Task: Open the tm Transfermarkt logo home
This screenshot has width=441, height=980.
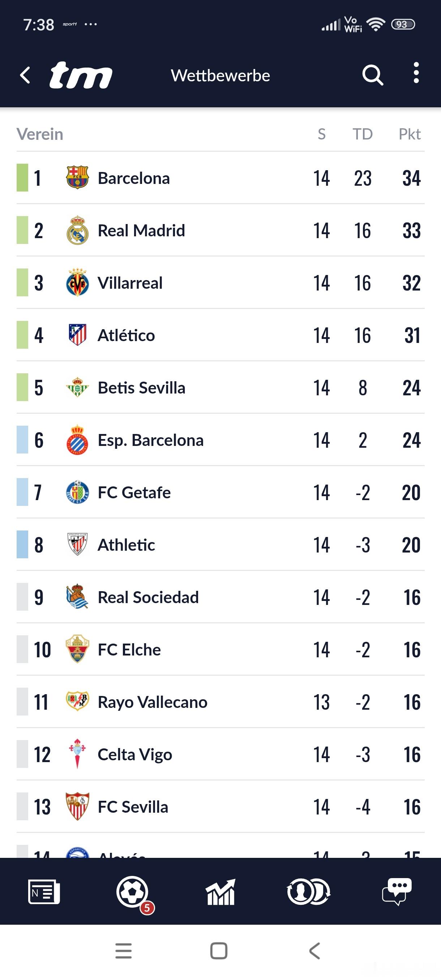Action: click(81, 75)
